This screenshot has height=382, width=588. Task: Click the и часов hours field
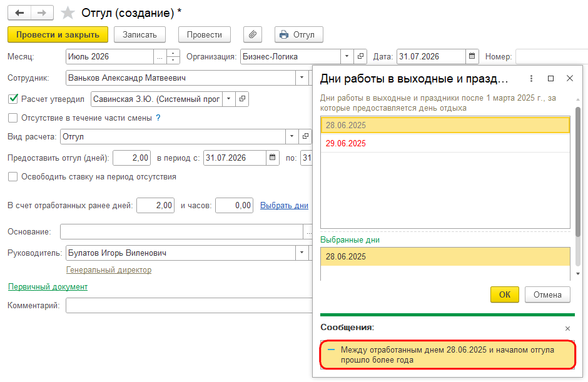235,206
